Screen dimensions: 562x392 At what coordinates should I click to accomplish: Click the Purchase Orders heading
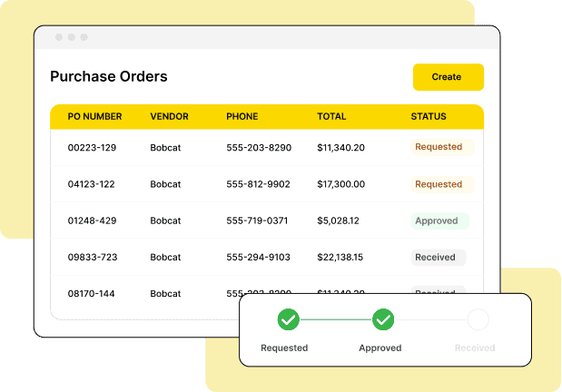[x=109, y=76]
